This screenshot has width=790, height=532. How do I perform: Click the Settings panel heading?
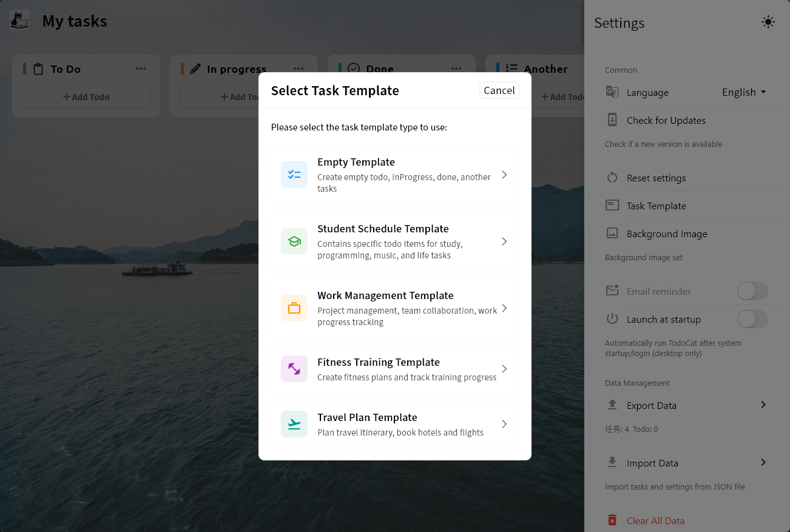pyautogui.click(x=620, y=23)
